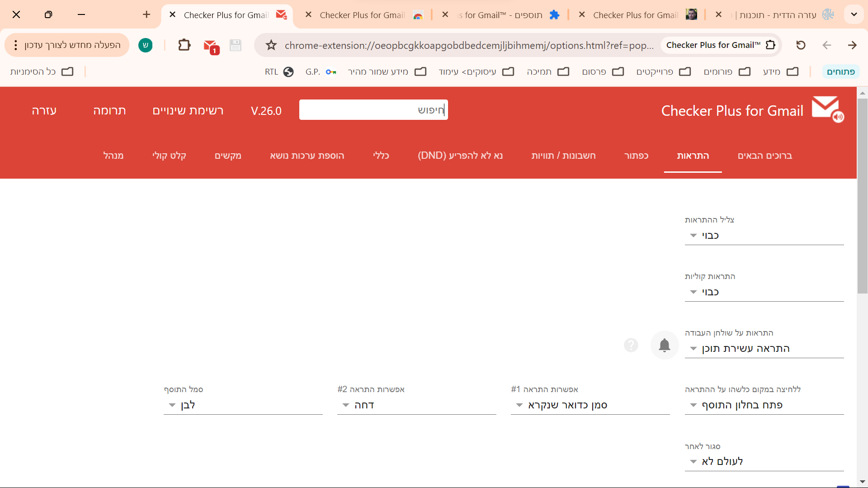
Task: Open the תרומה donation link
Action: tap(109, 110)
